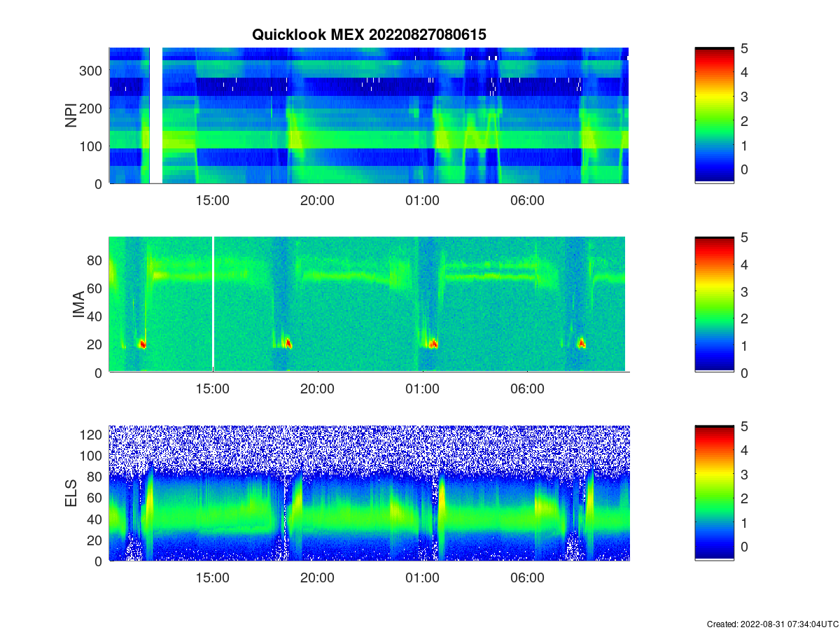Click the white data gap in NPI panel
Image resolution: width=840 pixels, height=630 pixels.
click(156, 115)
